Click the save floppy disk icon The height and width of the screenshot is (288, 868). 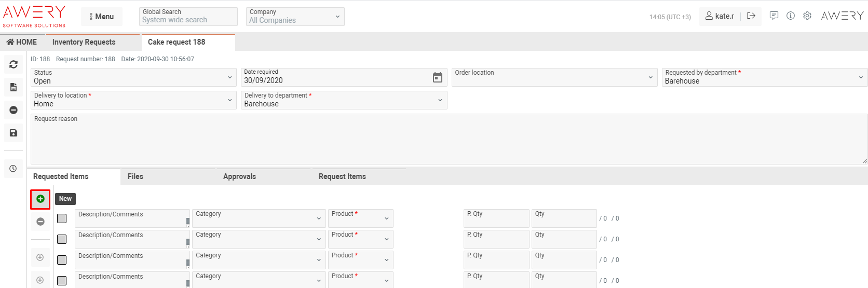click(13, 133)
